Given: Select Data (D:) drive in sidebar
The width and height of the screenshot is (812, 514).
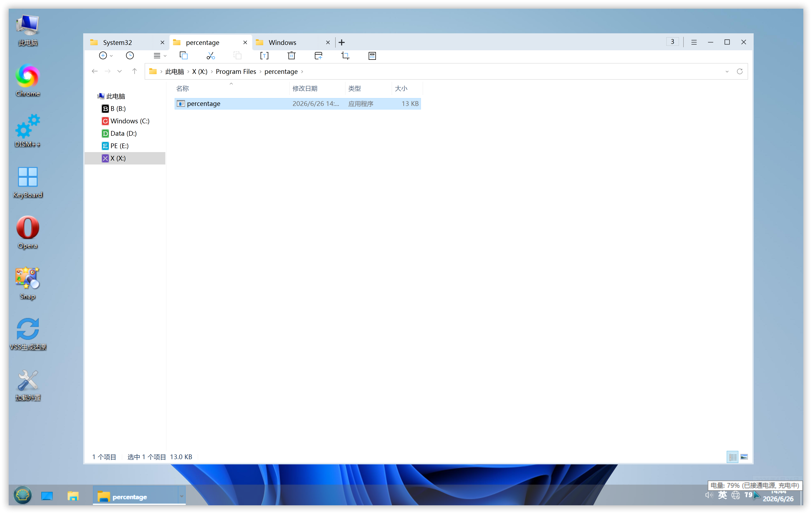Looking at the screenshot, I should (x=119, y=133).
